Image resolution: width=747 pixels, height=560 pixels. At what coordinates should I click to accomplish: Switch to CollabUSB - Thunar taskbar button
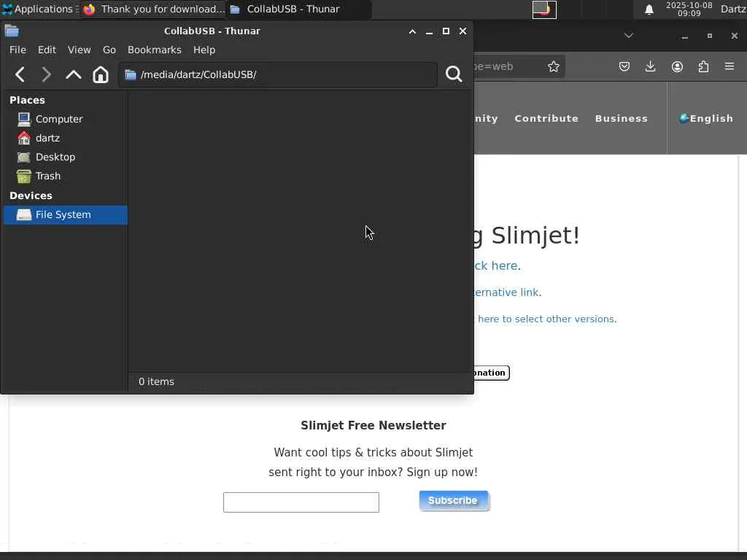point(298,9)
